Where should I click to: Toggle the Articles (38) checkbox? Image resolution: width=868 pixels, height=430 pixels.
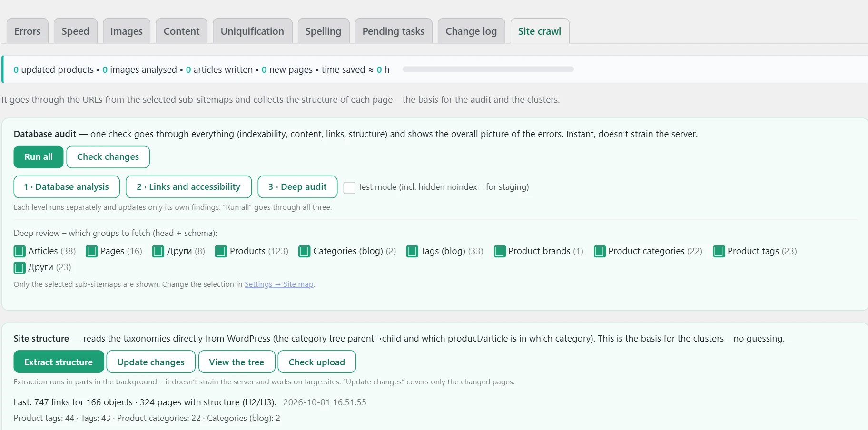[20, 251]
